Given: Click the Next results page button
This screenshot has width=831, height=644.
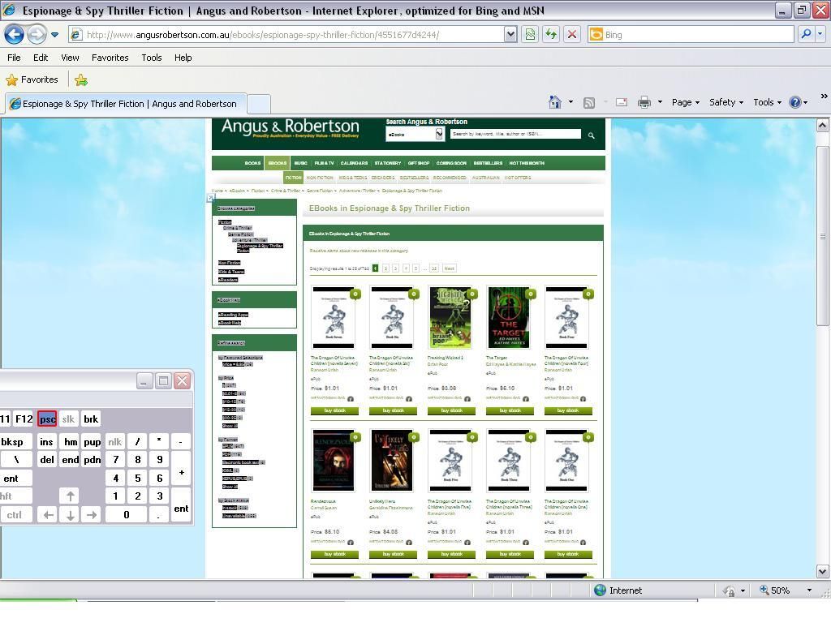Looking at the screenshot, I should tap(449, 268).
